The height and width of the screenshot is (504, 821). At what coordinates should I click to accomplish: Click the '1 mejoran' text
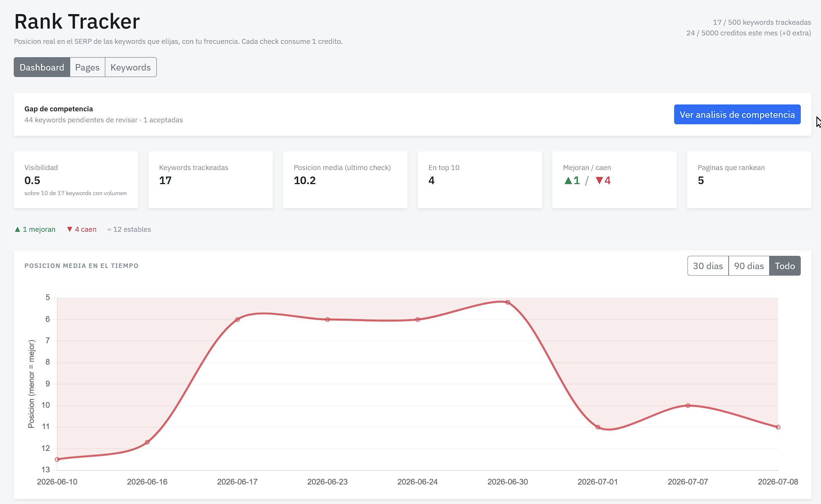(39, 230)
